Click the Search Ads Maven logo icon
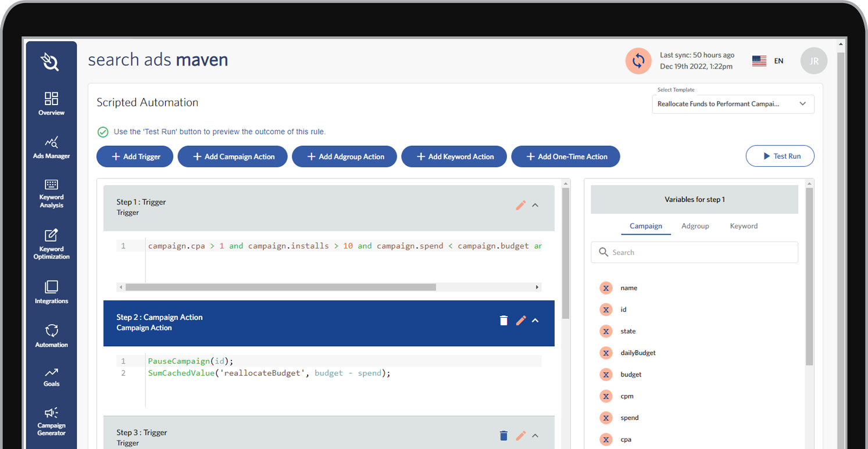Screen dimensions: 868x449 (x=51, y=62)
